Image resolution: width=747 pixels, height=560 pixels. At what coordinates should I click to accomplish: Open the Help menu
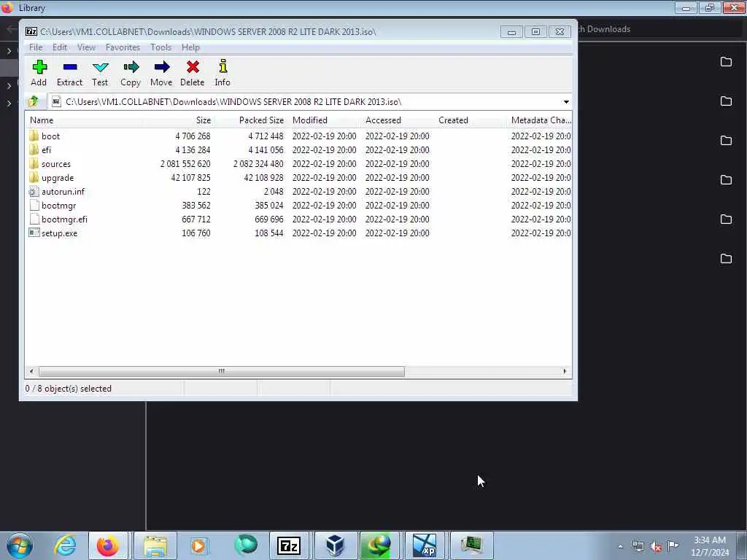(190, 47)
